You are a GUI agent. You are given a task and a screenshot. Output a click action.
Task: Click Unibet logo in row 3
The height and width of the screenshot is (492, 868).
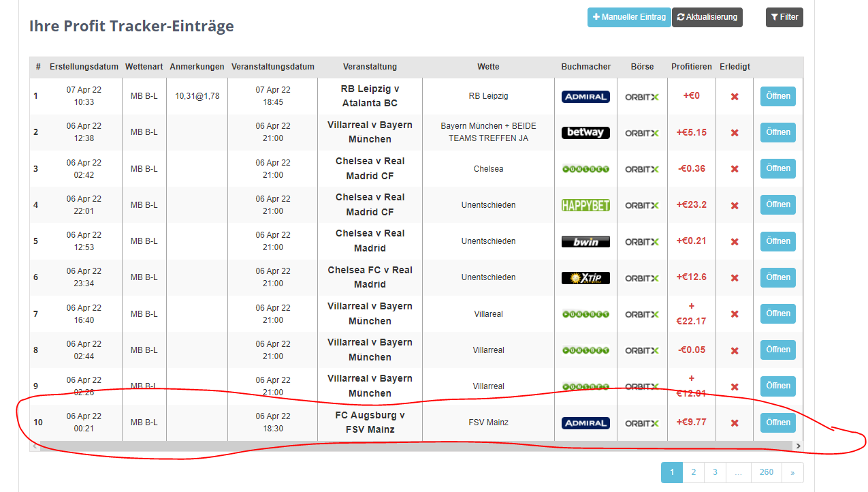585,169
